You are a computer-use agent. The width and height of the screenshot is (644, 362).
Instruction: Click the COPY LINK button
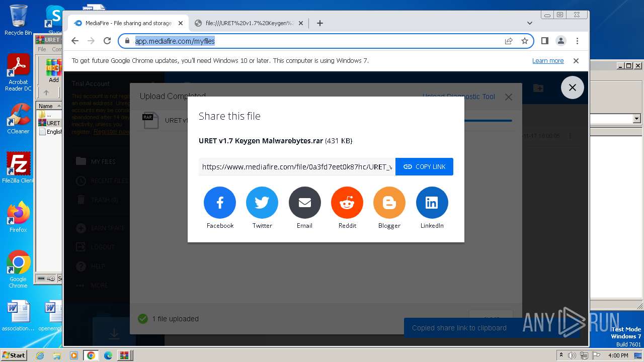(x=424, y=167)
